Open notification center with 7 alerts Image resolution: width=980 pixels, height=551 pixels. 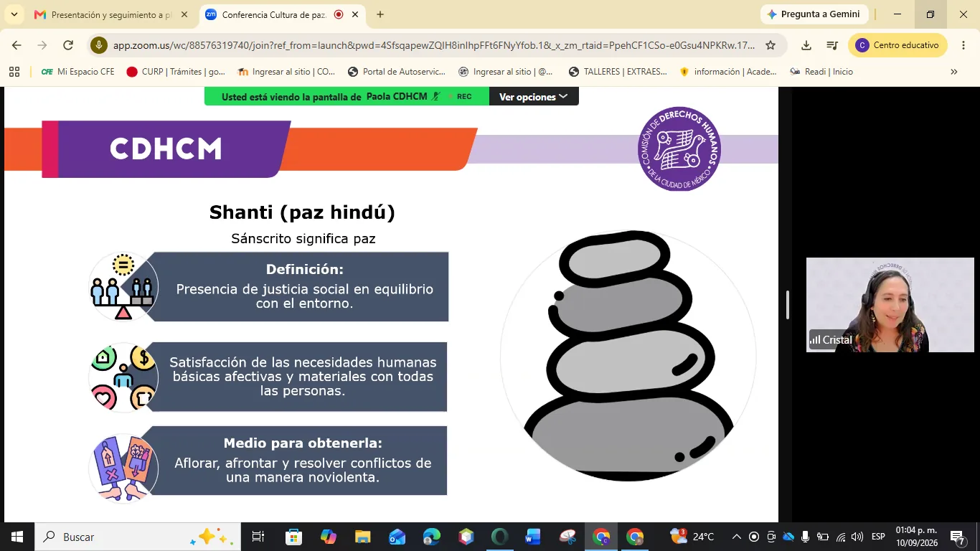958,537
